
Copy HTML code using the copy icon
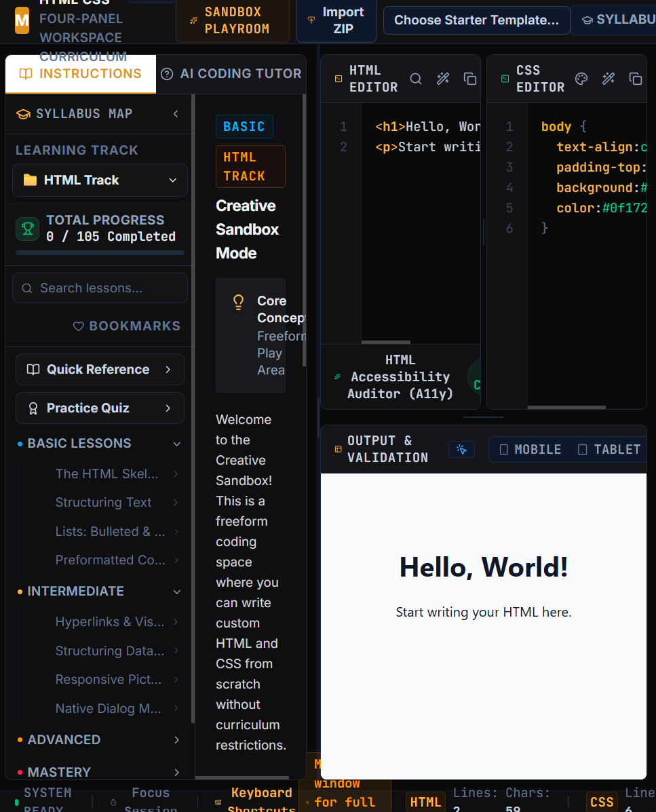tap(469, 79)
